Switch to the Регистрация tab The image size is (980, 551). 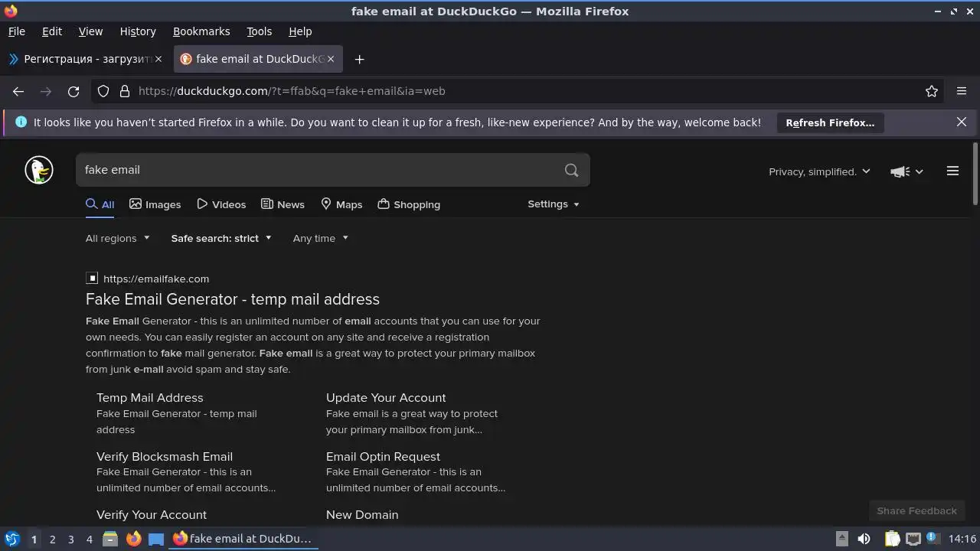(x=84, y=59)
